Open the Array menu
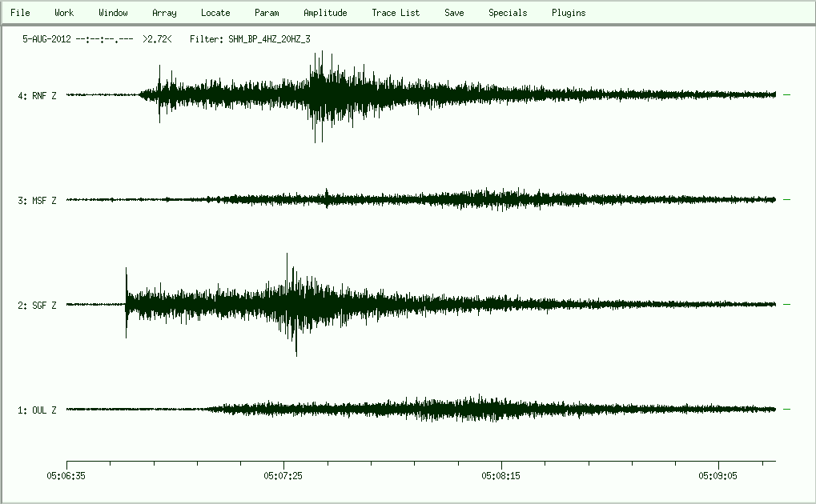This screenshot has height=504, width=816. coord(164,13)
